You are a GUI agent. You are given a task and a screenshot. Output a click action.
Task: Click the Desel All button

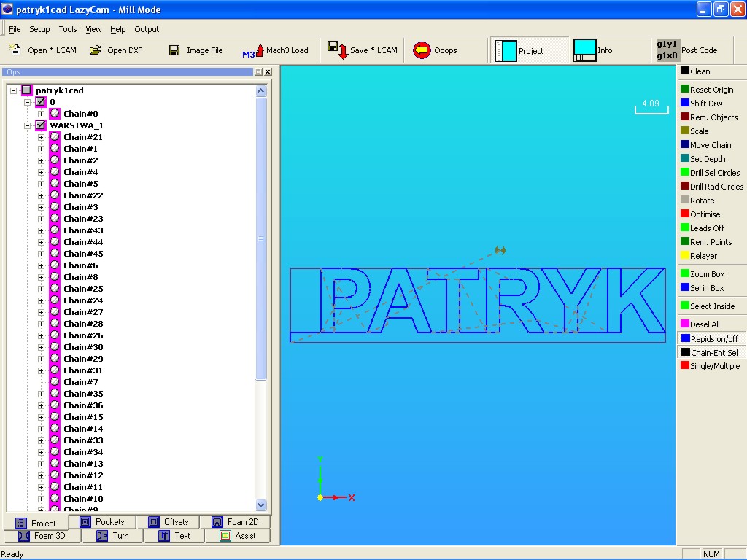pos(700,324)
